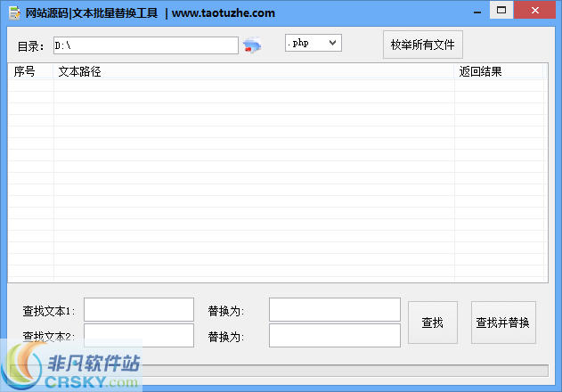
Task: Click the 查找 button
Action: [x=433, y=323]
